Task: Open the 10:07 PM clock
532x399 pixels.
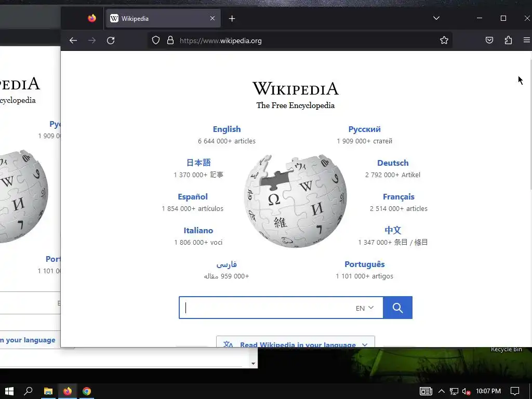Action: tap(488, 391)
